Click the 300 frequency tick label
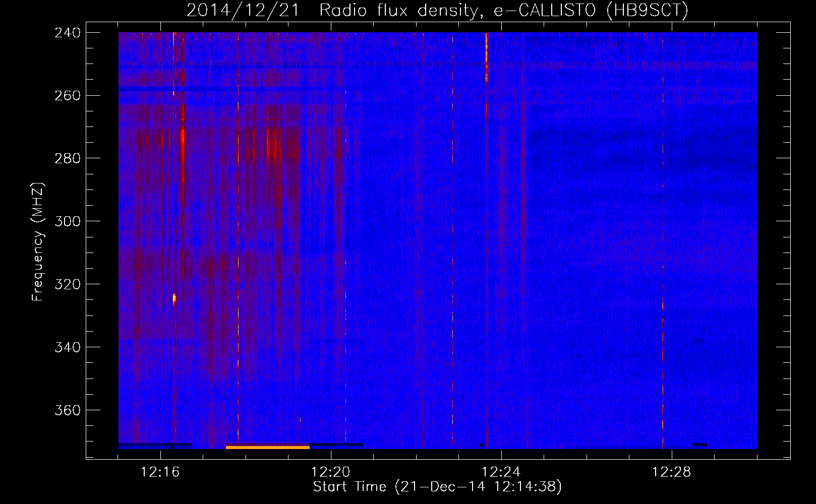 (68, 222)
